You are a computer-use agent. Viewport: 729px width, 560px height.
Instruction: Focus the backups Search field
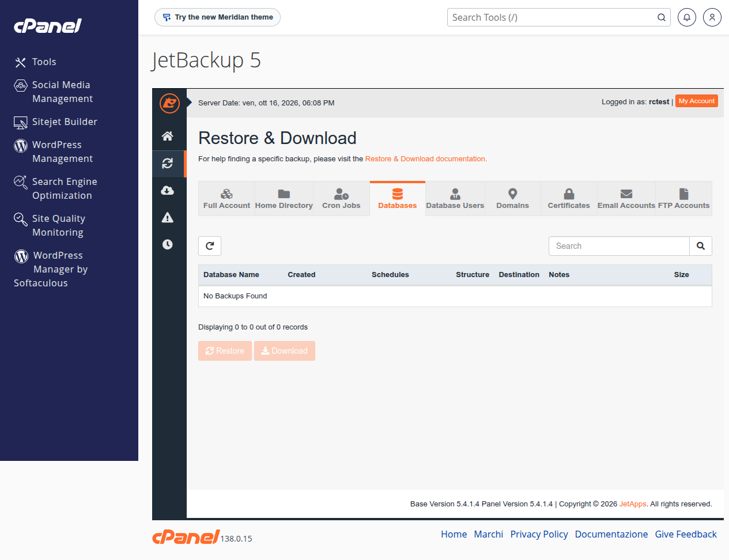click(619, 246)
